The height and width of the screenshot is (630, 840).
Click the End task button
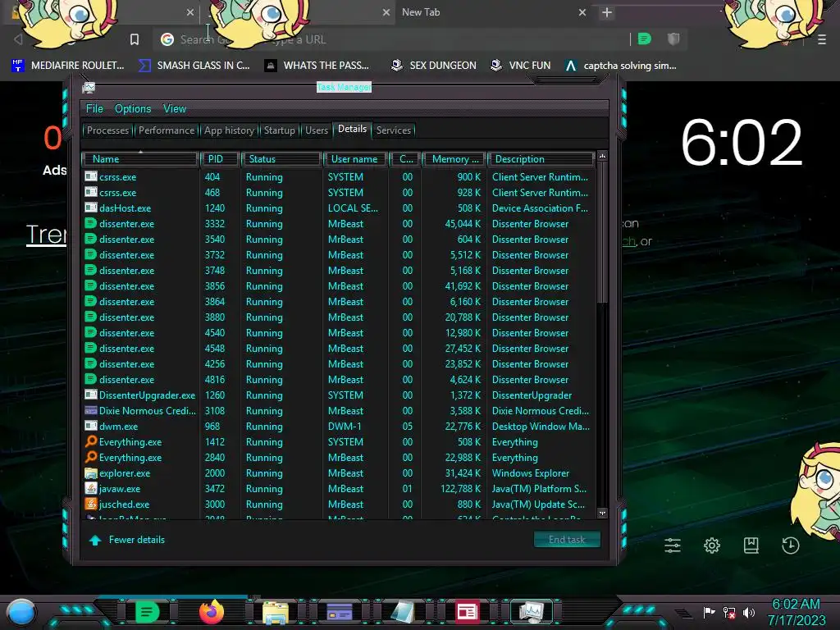567,540
